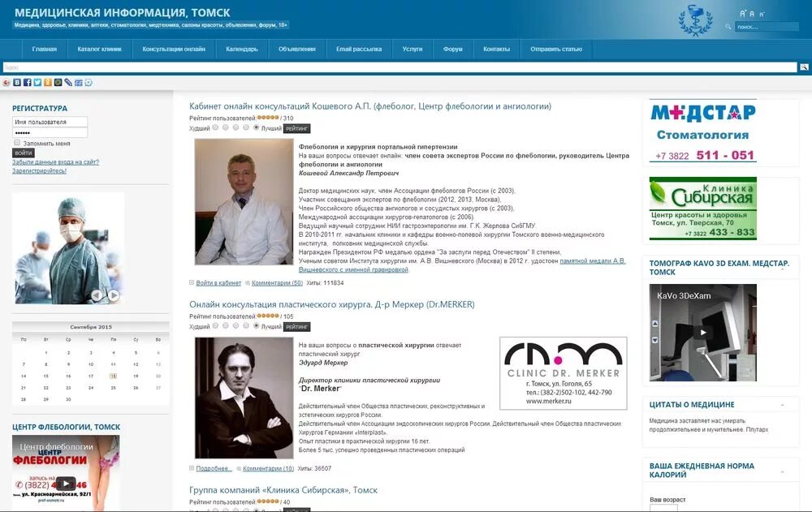Click the medical bowl-and-snake emblem logo
Image resolution: width=812 pixels, height=512 pixels.
pos(696,20)
